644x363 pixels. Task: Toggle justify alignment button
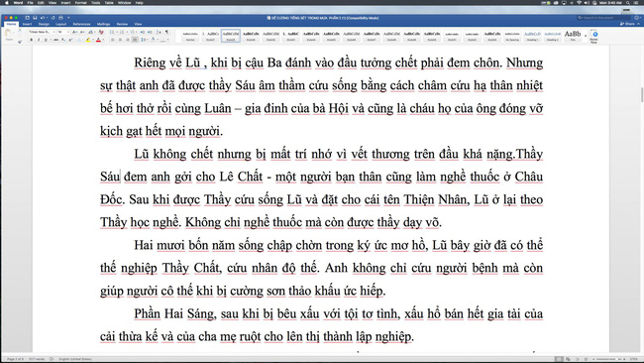point(135,40)
